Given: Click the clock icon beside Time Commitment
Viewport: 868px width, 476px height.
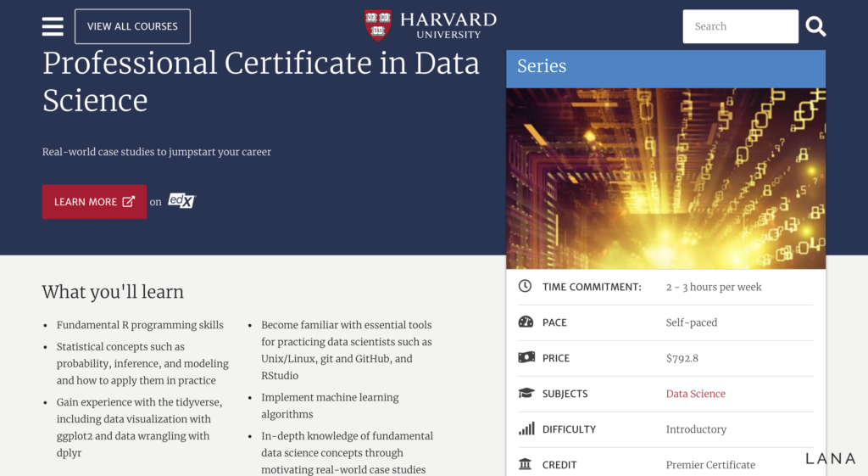Looking at the screenshot, I should (x=525, y=286).
